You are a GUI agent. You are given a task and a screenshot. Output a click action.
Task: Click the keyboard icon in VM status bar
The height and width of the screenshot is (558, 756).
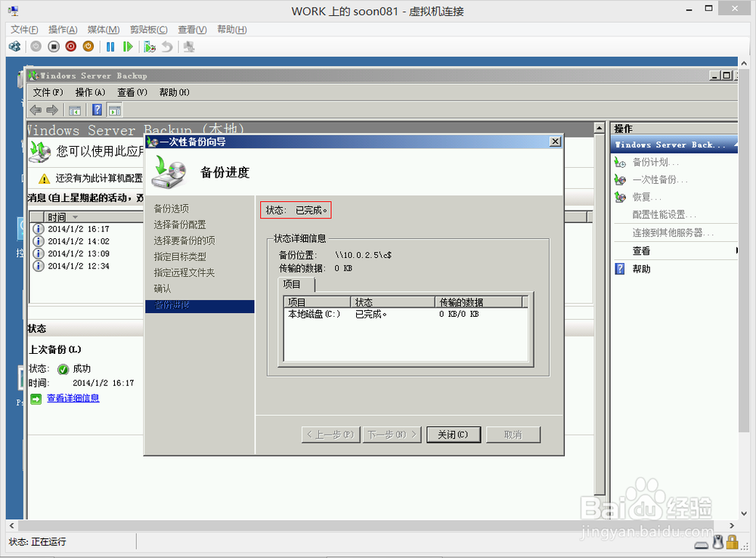point(702,544)
